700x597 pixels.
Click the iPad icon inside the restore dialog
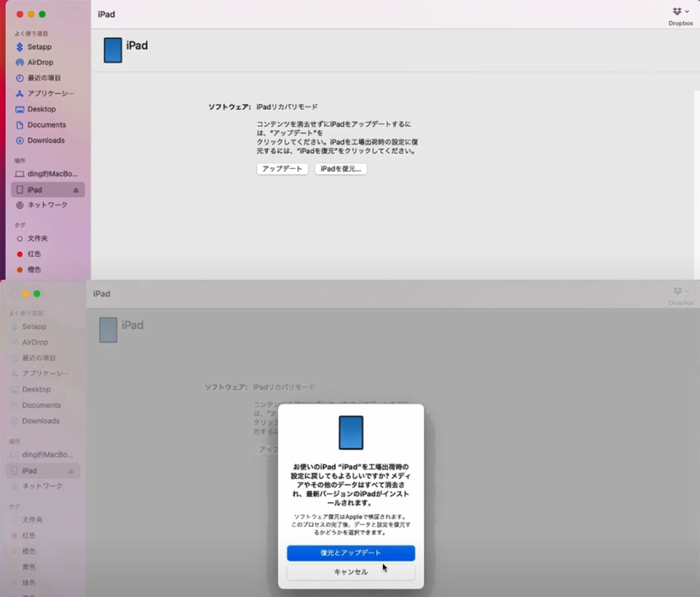(351, 433)
